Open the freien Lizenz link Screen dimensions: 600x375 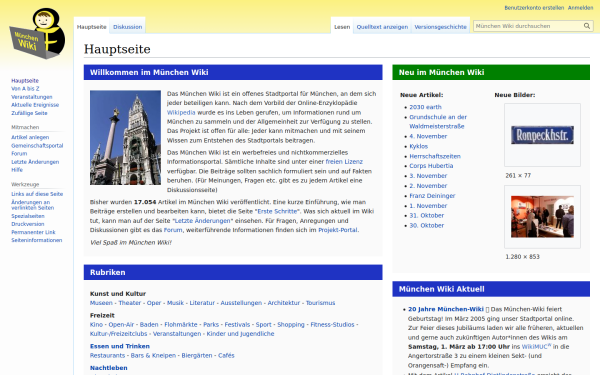pos(344,162)
